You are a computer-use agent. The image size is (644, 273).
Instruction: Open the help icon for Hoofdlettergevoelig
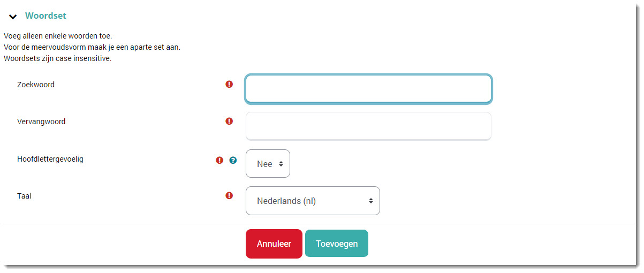[x=233, y=160]
